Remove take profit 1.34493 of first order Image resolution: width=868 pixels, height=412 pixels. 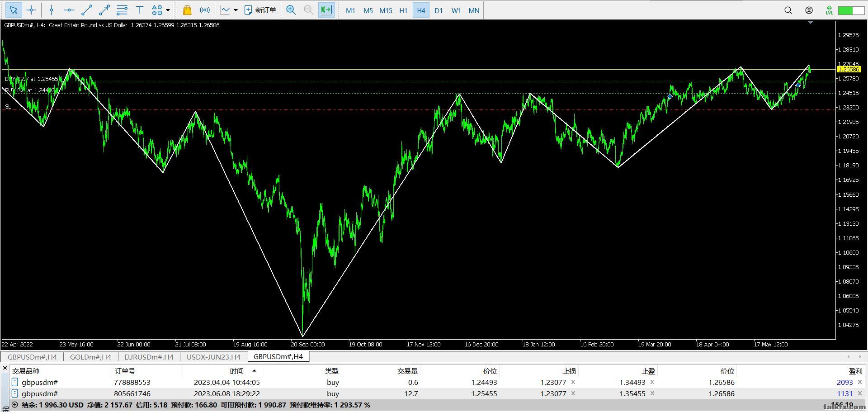tap(652, 382)
